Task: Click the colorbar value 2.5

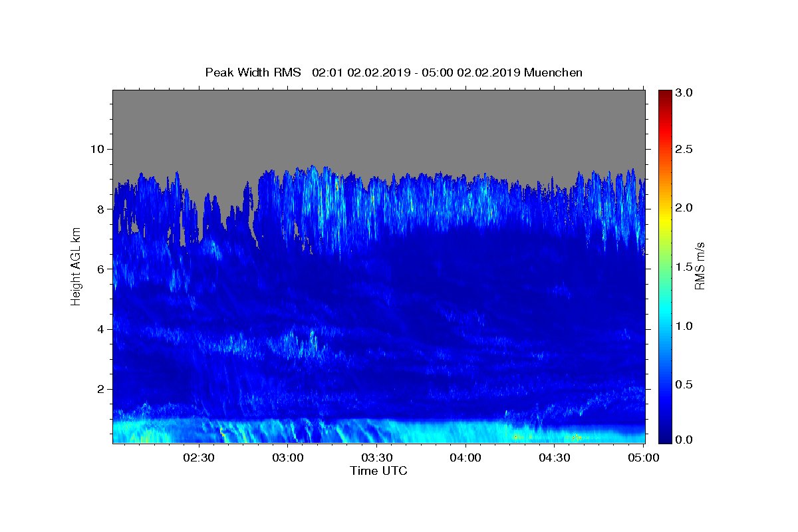Action: [684, 149]
